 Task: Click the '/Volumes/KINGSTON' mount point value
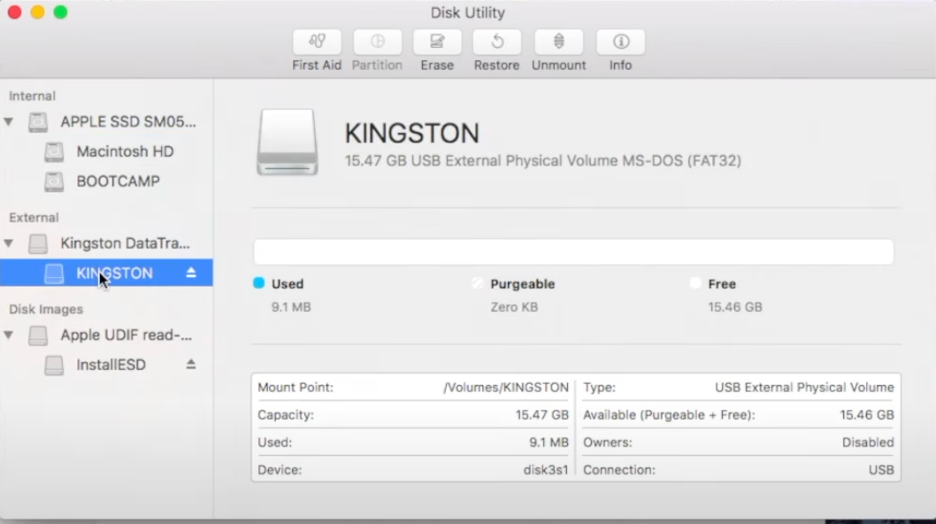coord(506,387)
